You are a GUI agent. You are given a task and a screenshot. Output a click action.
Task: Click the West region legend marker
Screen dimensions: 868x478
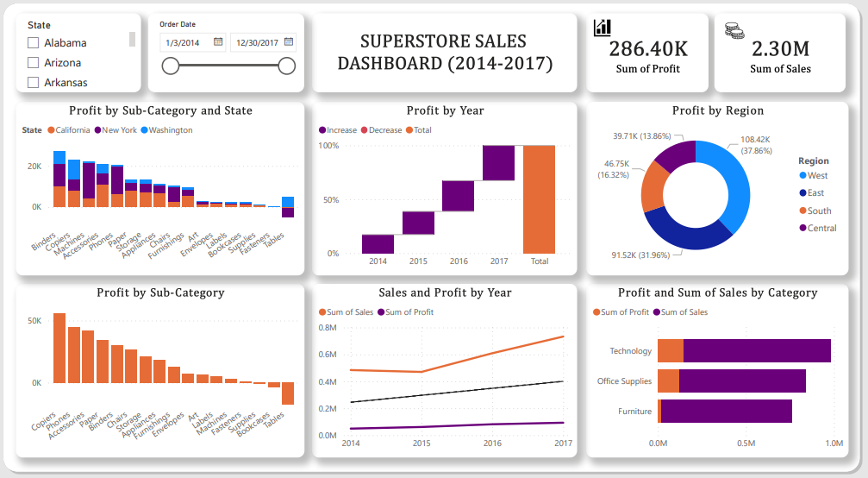[x=802, y=175]
